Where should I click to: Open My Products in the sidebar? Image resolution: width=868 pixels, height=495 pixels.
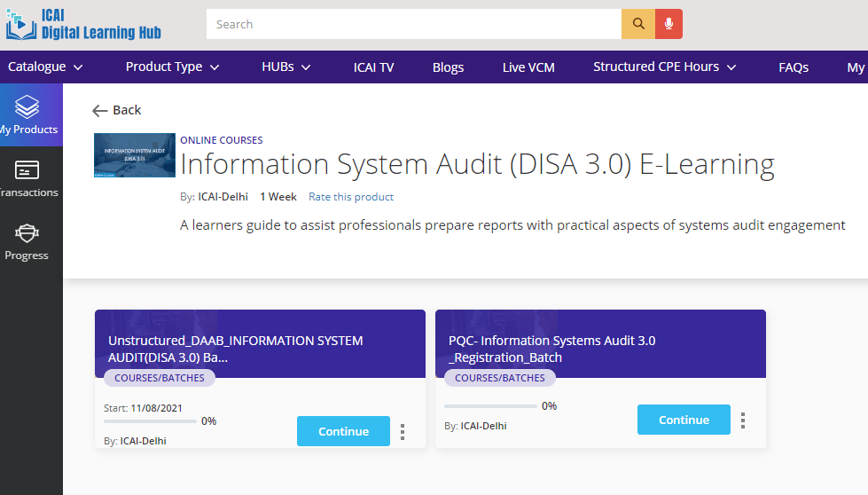pyautogui.click(x=31, y=114)
